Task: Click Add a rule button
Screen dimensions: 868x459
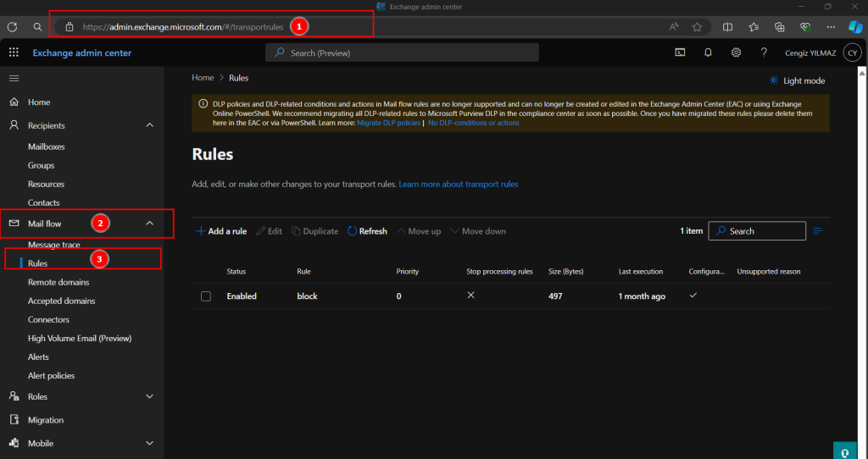Action: (x=222, y=231)
